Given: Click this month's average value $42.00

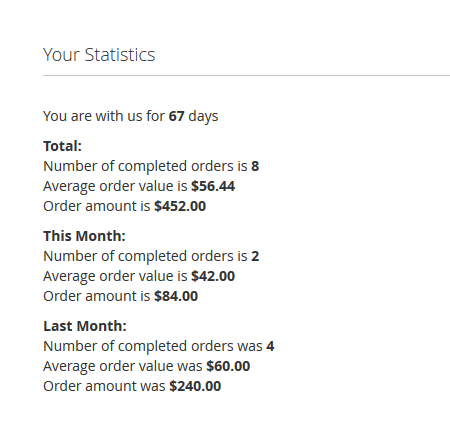Looking at the screenshot, I should tap(213, 276).
